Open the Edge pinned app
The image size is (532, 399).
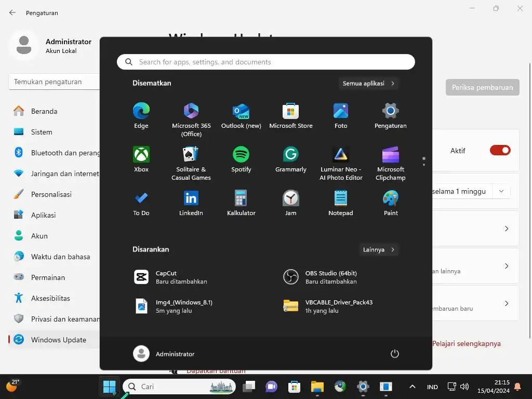pos(141,115)
